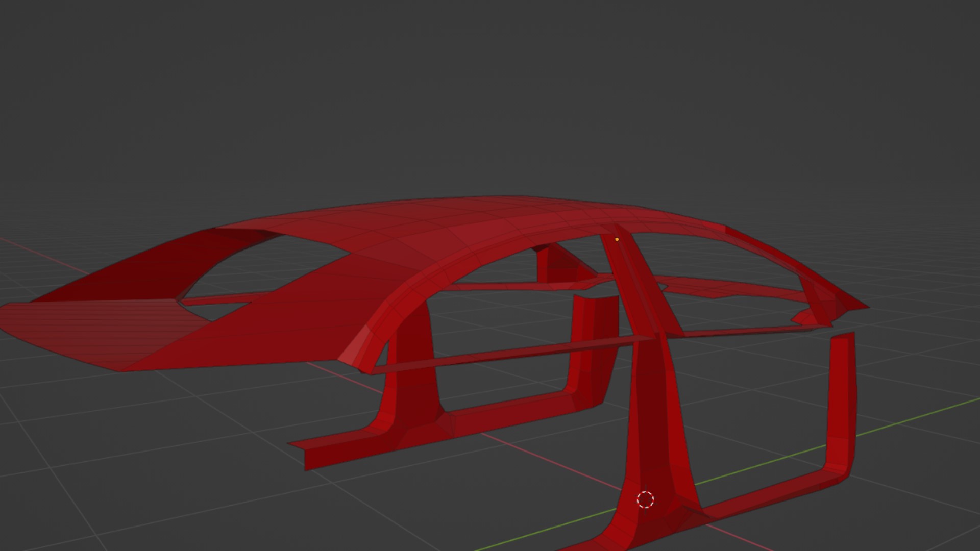Click the orange object origin dot
The image size is (980, 551).
tap(617, 239)
